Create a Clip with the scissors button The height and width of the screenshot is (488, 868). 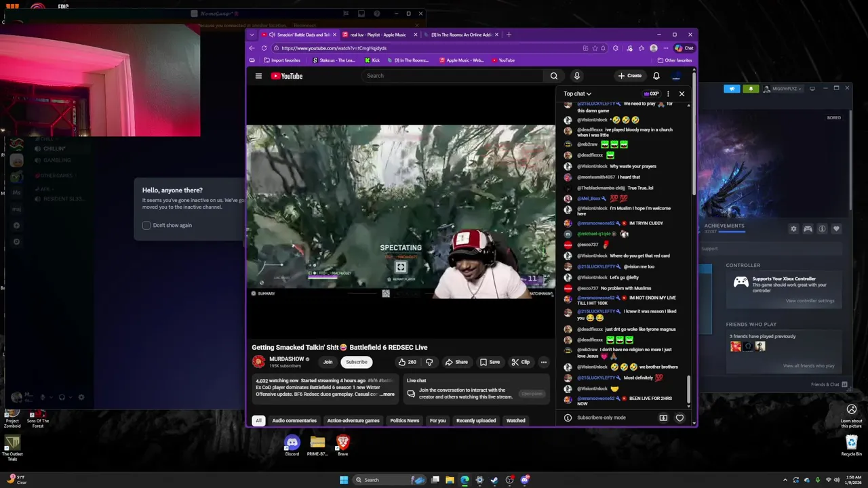point(521,362)
